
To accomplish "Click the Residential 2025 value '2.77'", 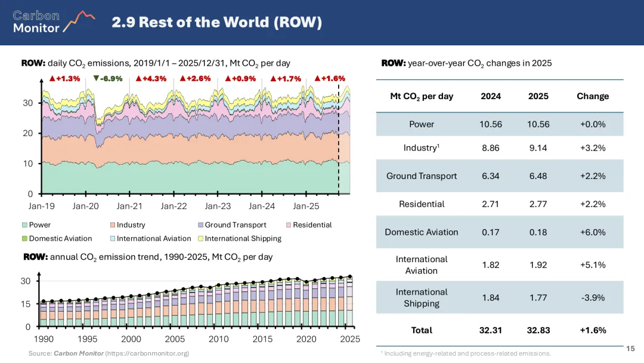I will (538, 204).
